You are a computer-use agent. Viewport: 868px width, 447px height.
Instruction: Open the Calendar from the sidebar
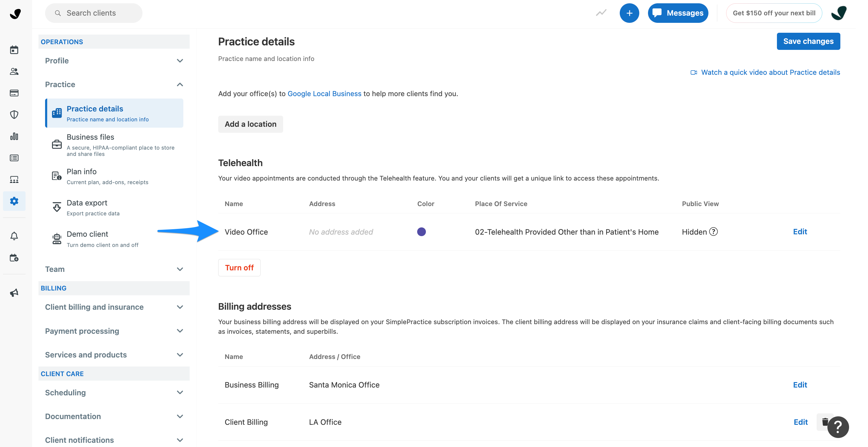14,50
